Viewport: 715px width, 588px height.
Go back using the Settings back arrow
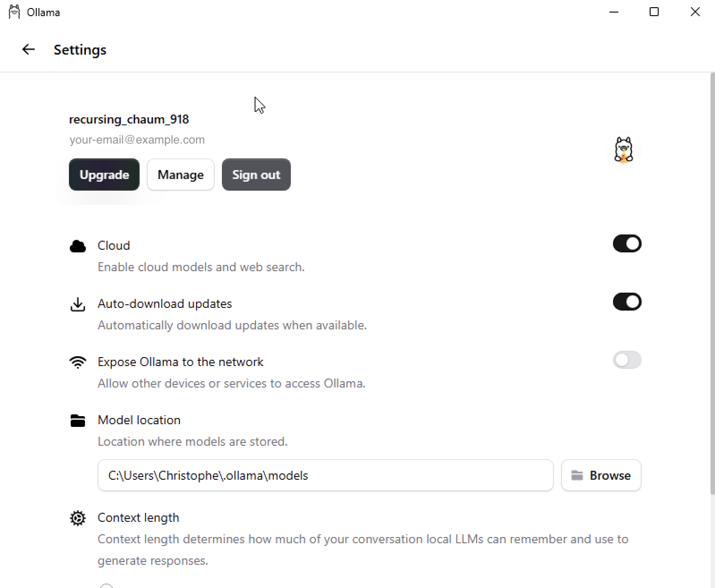(x=29, y=49)
